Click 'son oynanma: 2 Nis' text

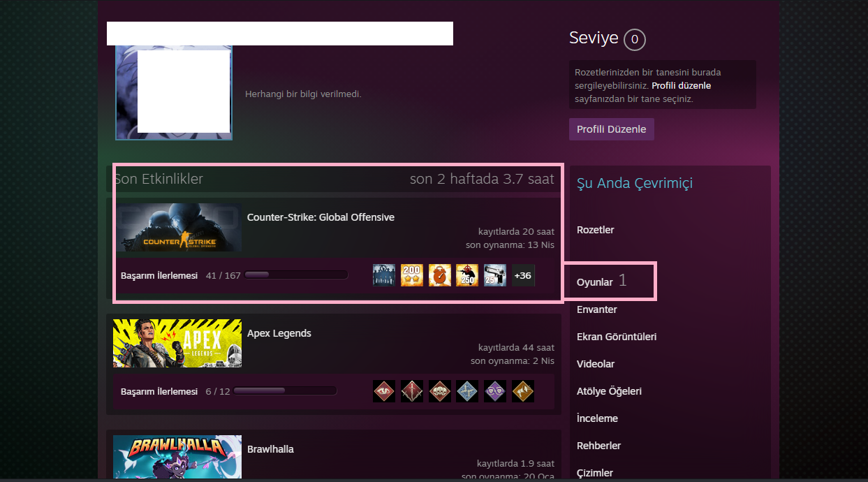tap(513, 361)
